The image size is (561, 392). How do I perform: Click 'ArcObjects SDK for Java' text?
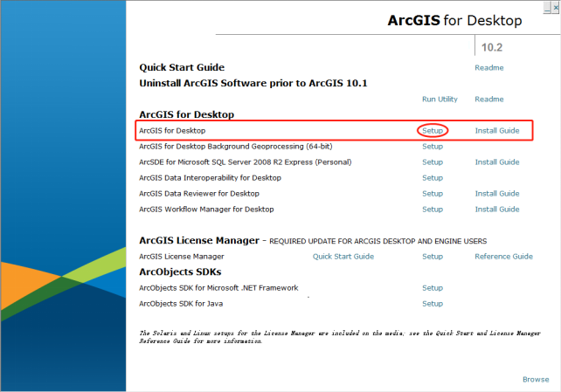[181, 303]
